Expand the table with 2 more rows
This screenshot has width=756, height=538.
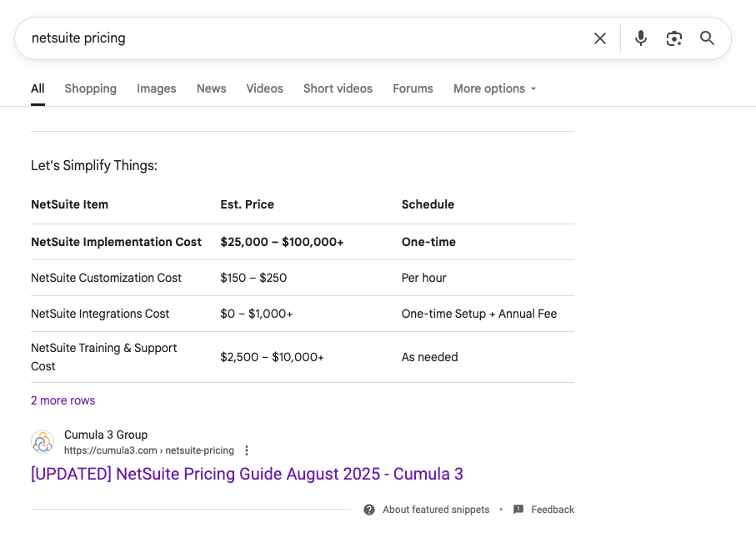63,400
